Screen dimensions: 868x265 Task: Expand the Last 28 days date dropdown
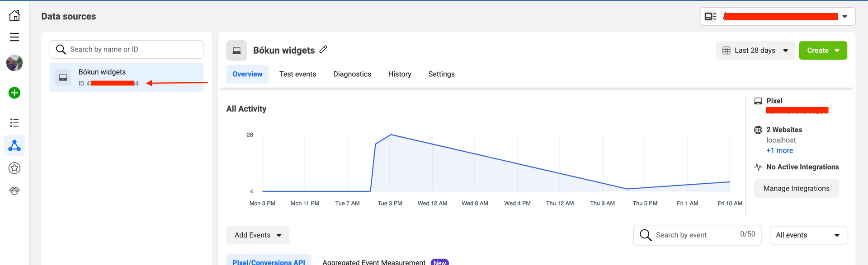click(755, 51)
